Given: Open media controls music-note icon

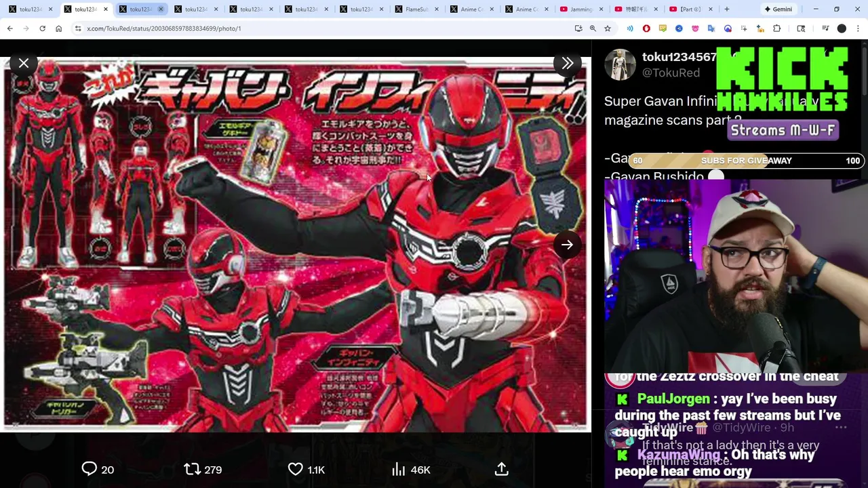Looking at the screenshot, I should pos(825,28).
